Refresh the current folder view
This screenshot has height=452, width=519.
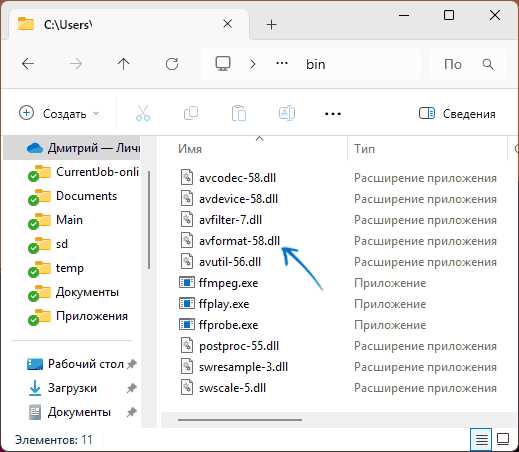[x=172, y=64]
